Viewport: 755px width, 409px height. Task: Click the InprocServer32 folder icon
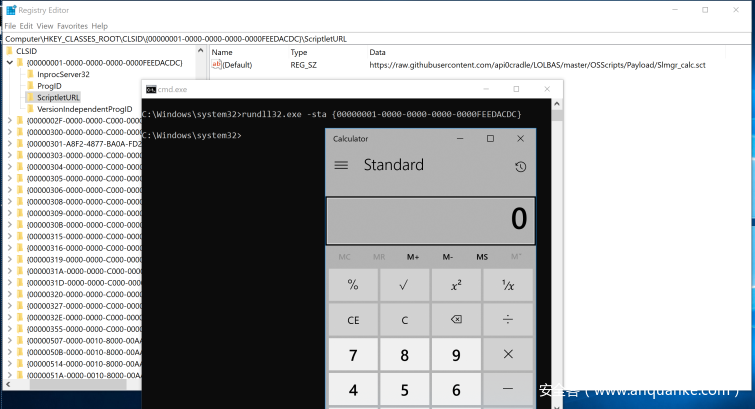30,74
